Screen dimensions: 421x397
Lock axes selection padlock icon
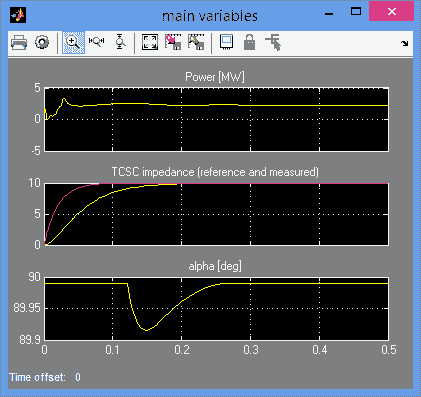pos(249,42)
